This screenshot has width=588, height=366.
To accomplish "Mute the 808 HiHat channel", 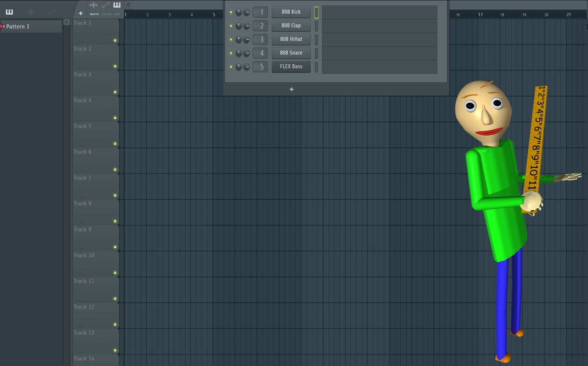I will pos(231,39).
